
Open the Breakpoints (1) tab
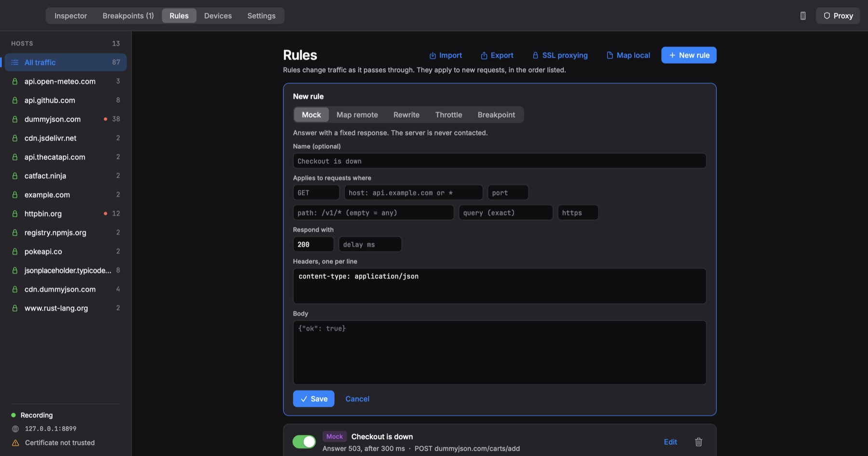click(x=128, y=16)
